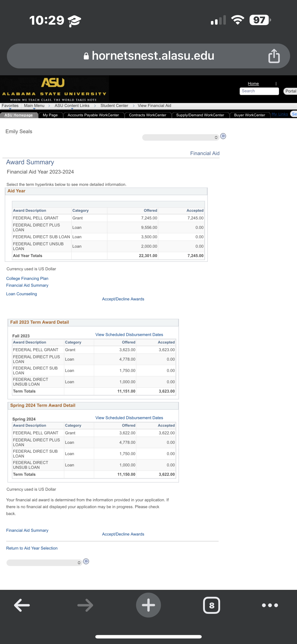Image resolution: width=297 pixels, height=644 pixels.
Task: Tap the hornetsnest.alasu.edu address bar
Action: point(148,56)
